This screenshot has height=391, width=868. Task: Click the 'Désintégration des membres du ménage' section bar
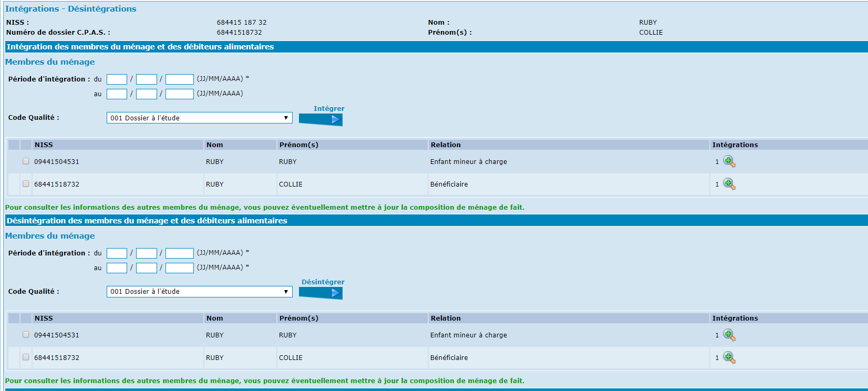pos(436,221)
